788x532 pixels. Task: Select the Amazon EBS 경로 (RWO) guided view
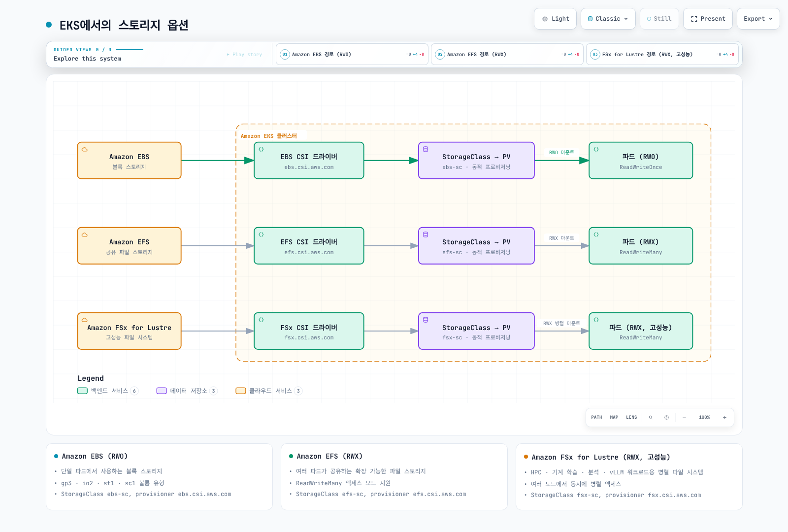[352, 54]
